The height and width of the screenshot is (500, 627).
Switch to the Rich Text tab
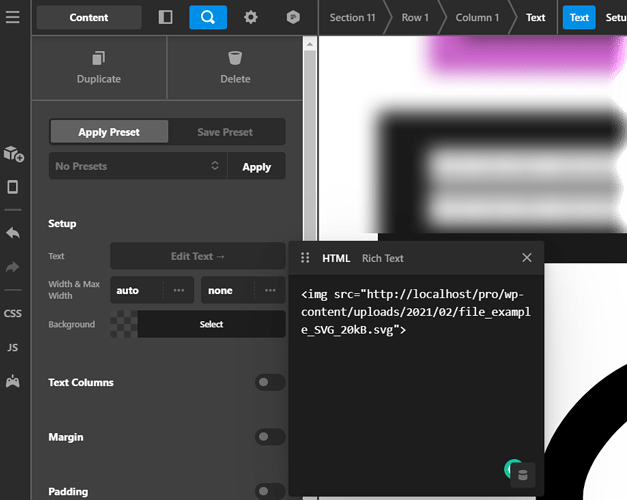(382, 258)
